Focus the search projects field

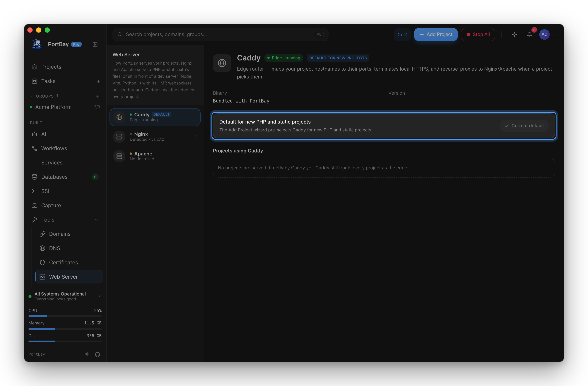coord(220,35)
